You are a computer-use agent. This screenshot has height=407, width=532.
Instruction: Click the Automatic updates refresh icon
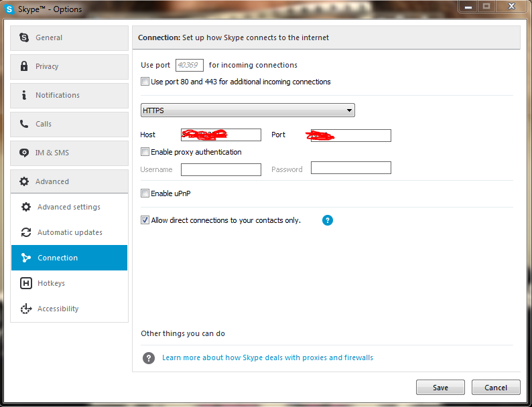pyautogui.click(x=26, y=232)
